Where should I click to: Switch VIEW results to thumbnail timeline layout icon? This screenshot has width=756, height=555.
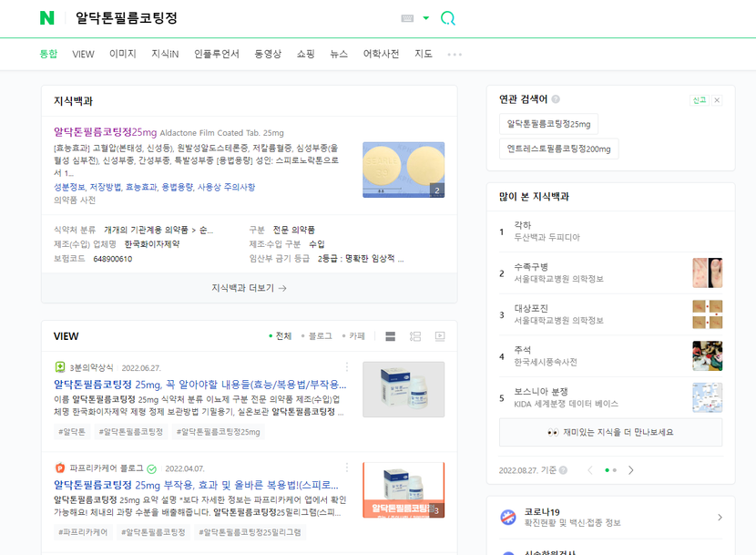click(415, 336)
